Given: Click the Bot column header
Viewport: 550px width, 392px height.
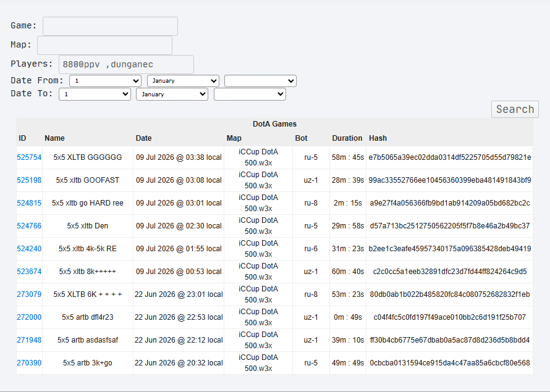Looking at the screenshot, I should (x=301, y=138).
